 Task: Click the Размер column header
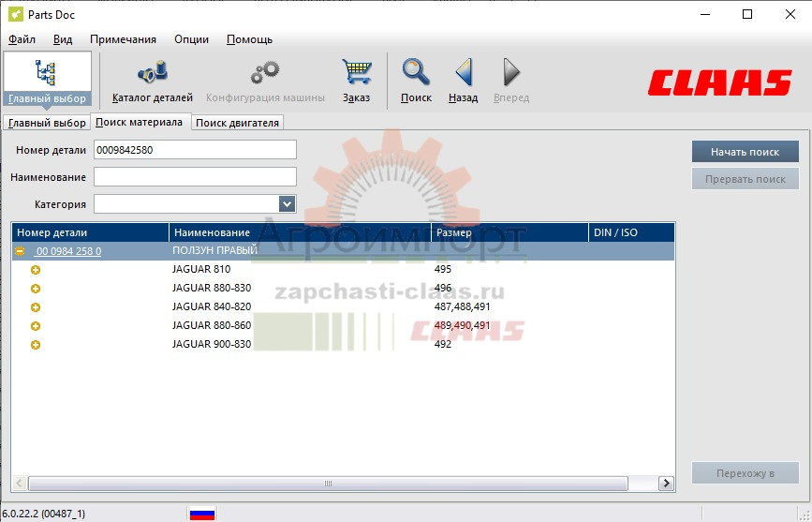[510, 232]
